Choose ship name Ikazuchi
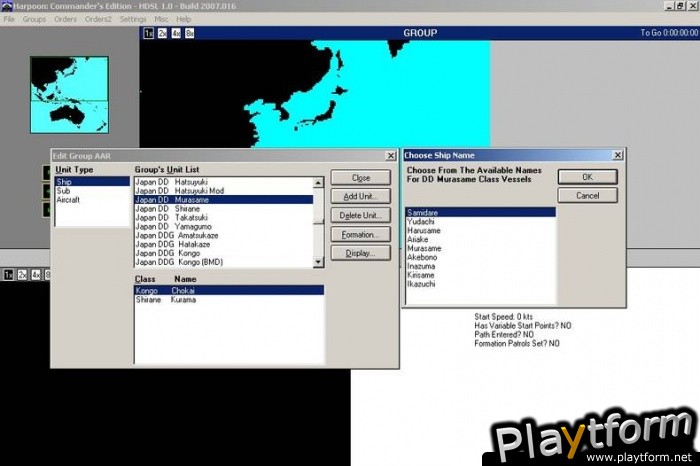This screenshot has width=700, height=466. pos(481,284)
